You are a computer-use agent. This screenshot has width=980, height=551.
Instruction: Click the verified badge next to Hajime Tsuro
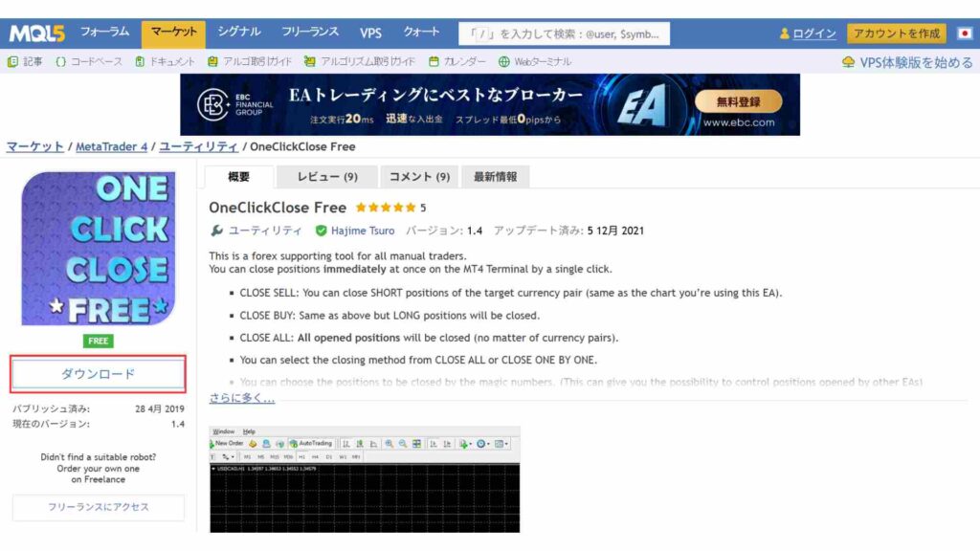[x=321, y=230]
